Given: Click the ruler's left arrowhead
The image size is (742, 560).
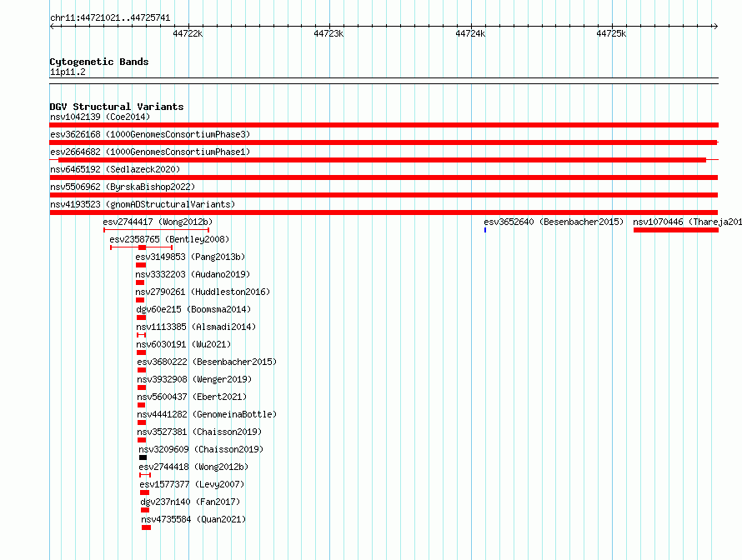Looking at the screenshot, I should coord(52,27).
